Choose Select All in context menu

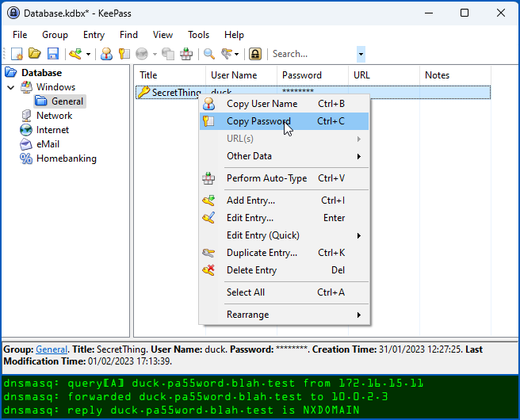pos(285,292)
